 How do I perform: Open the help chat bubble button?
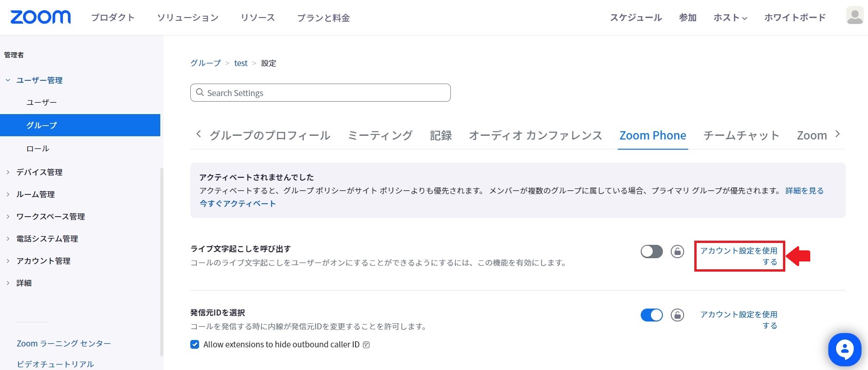pyautogui.click(x=844, y=350)
